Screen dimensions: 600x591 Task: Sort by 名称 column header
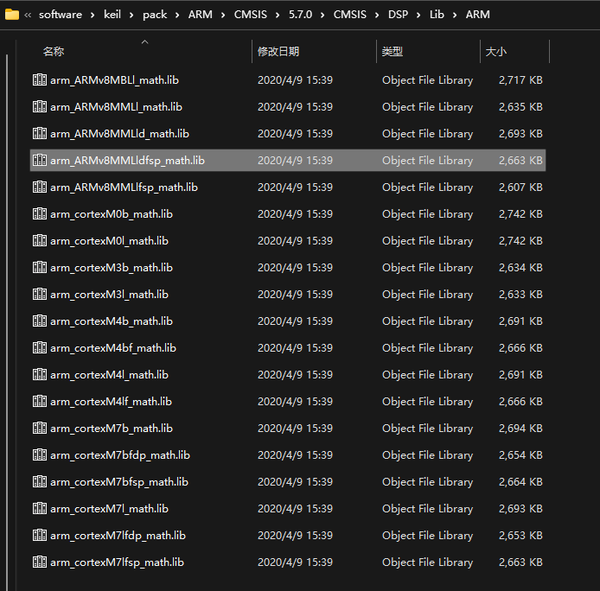54,51
